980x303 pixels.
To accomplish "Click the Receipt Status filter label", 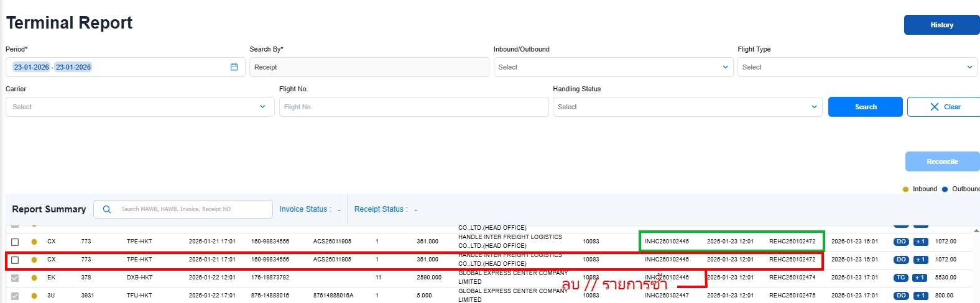I will pos(381,209).
